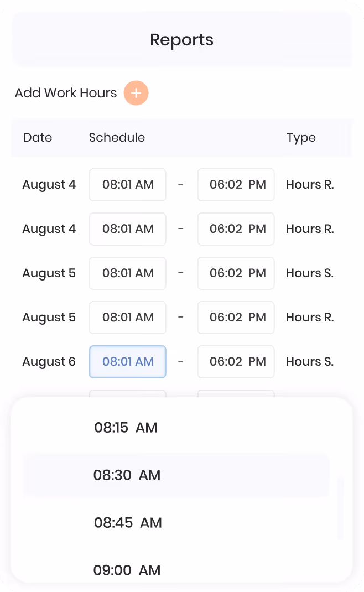Click the highlighted August 6 start time field
Screen dimensions: 364x592
pos(128,362)
